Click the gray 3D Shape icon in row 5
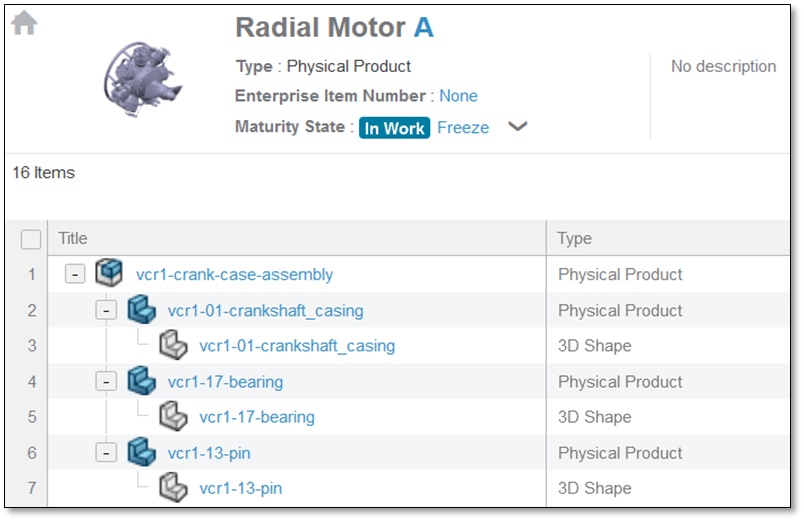The width and height of the screenshot is (804, 521). pos(173,417)
